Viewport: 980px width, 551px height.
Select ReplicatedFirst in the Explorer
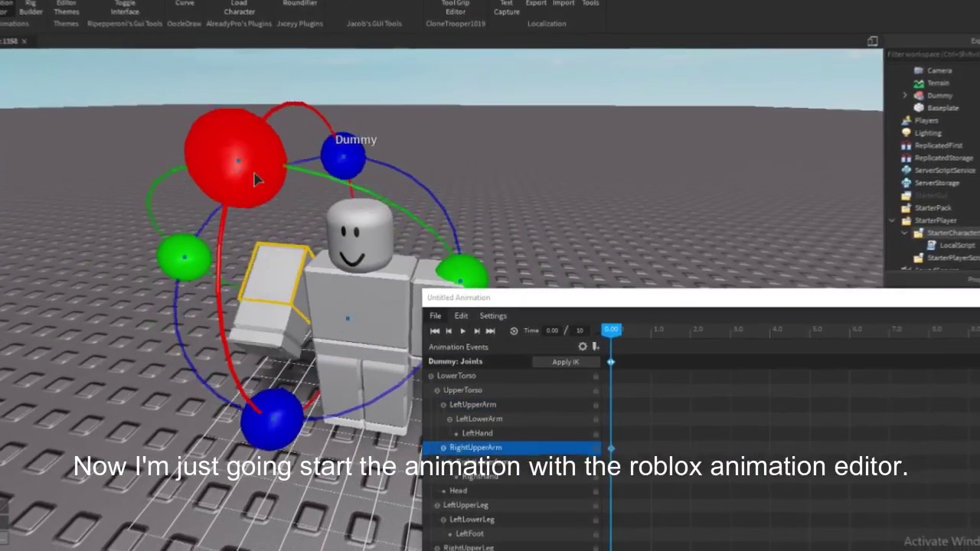point(938,145)
